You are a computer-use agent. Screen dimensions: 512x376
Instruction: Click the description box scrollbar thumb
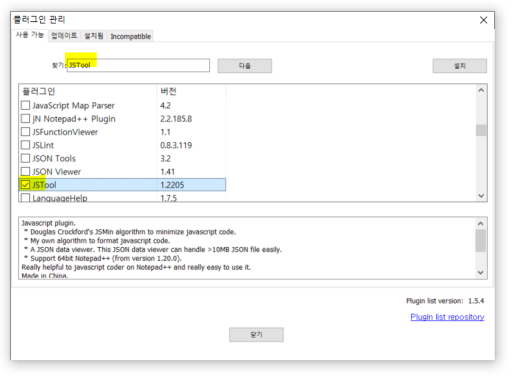pos(480,241)
